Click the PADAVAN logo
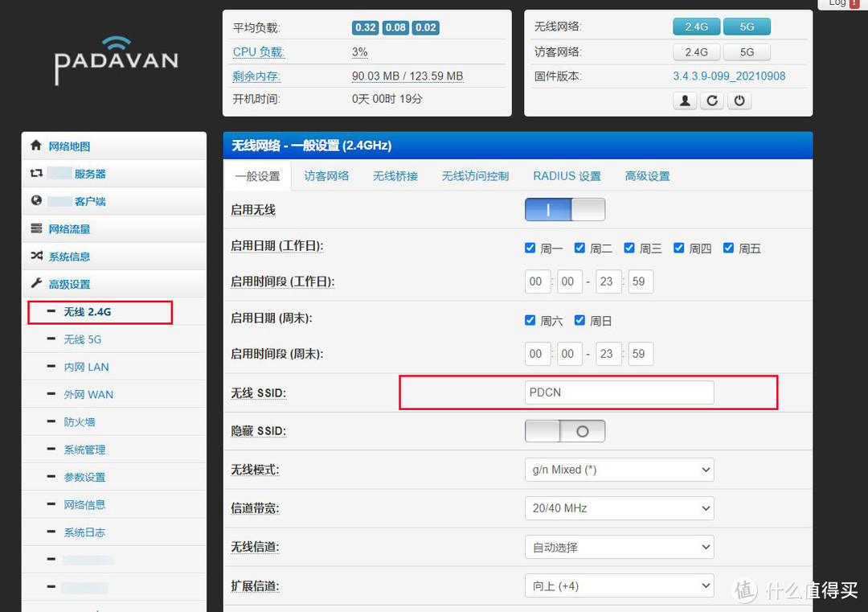This screenshot has width=868, height=612. coord(116,60)
